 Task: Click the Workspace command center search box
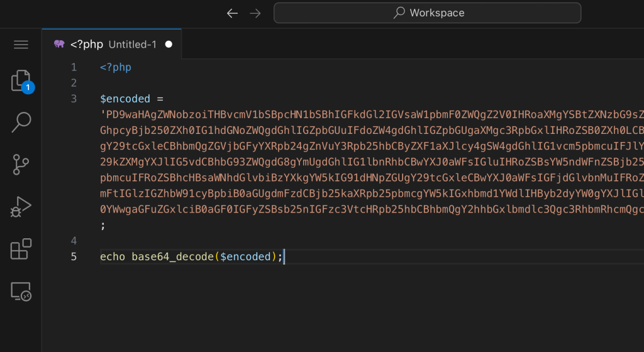pos(427,13)
